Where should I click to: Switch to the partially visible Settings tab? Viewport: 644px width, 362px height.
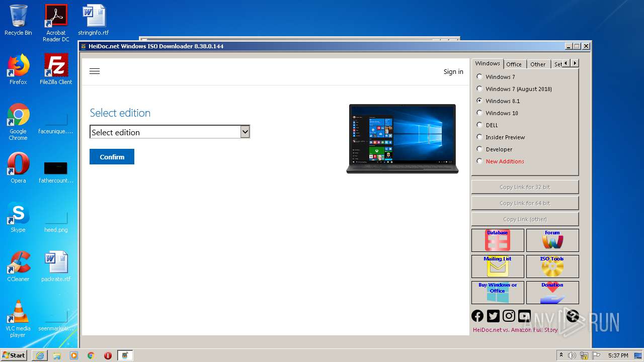[x=557, y=64]
